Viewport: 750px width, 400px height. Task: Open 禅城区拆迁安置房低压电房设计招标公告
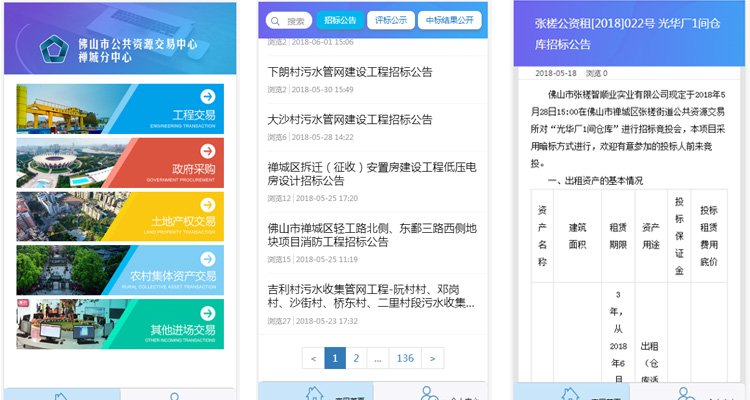[x=372, y=174]
